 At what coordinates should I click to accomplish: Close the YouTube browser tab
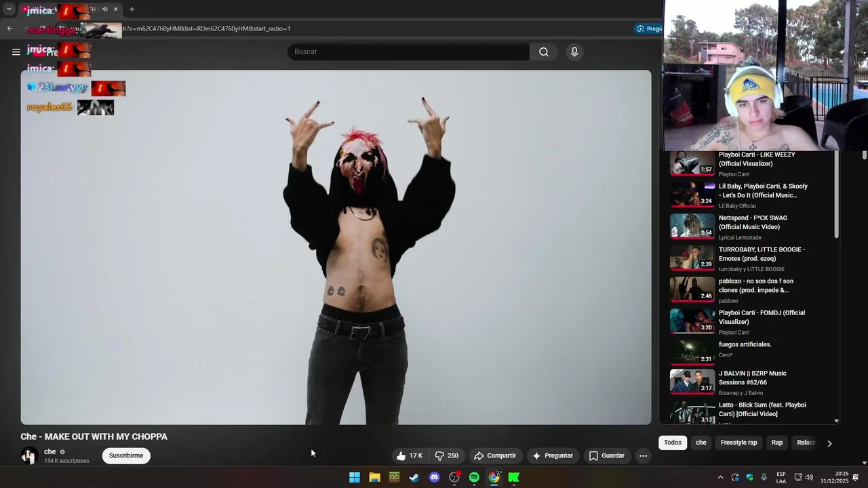115,9
